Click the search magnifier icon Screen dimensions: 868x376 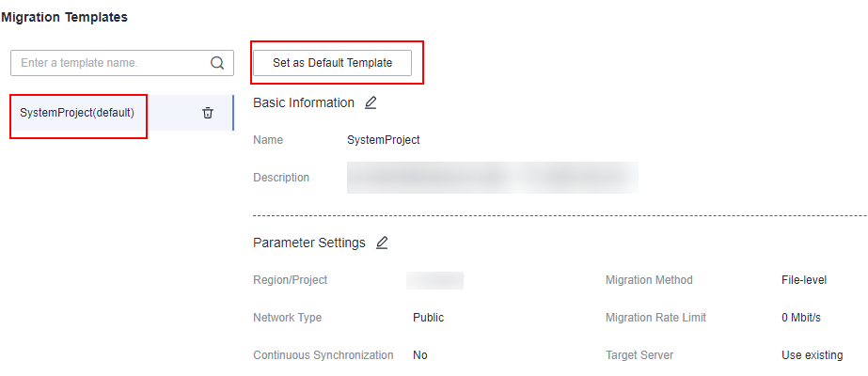(x=217, y=63)
